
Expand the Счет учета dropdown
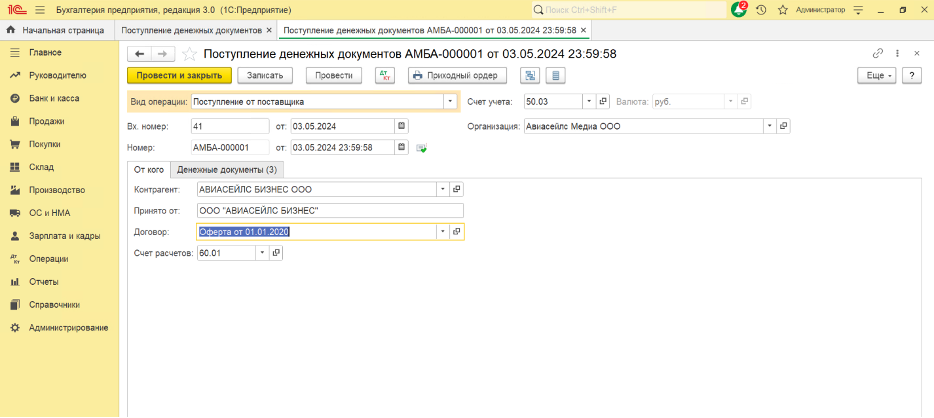pyautogui.click(x=589, y=102)
